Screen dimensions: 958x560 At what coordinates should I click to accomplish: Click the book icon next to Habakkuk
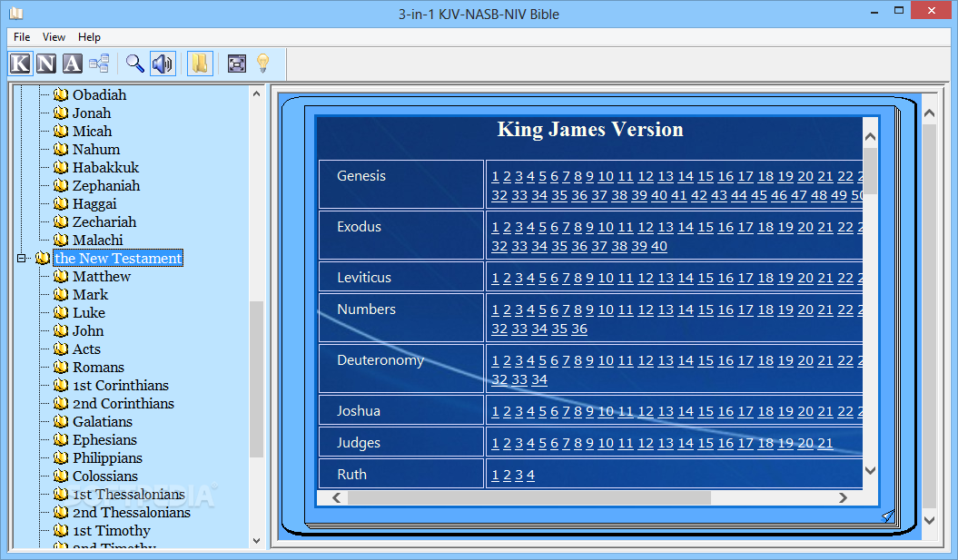tap(61, 167)
